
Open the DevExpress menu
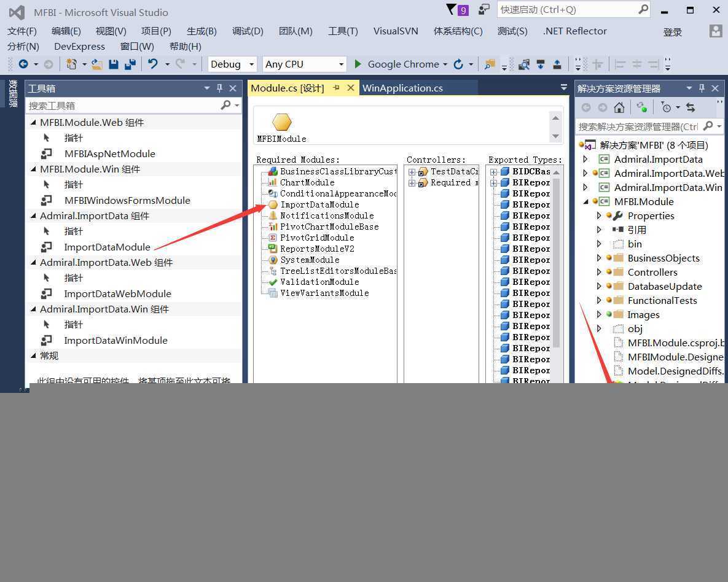click(x=79, y=47)
